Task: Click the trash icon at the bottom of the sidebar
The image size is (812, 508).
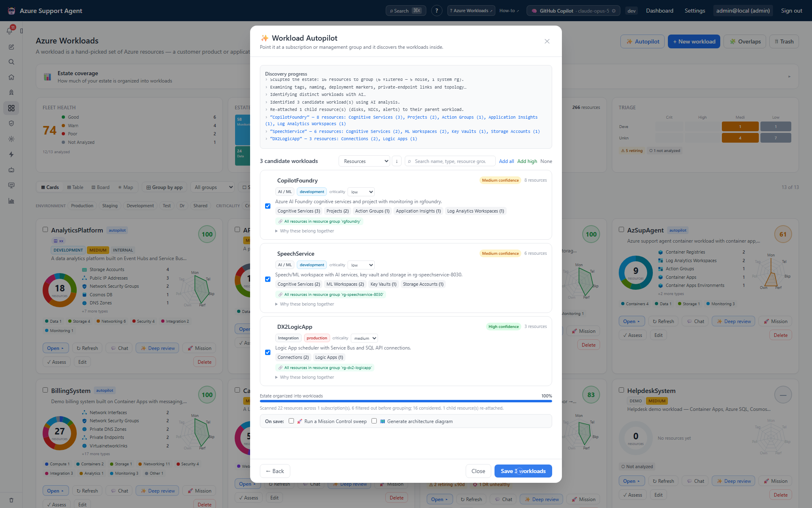Action: coord(11,500)
